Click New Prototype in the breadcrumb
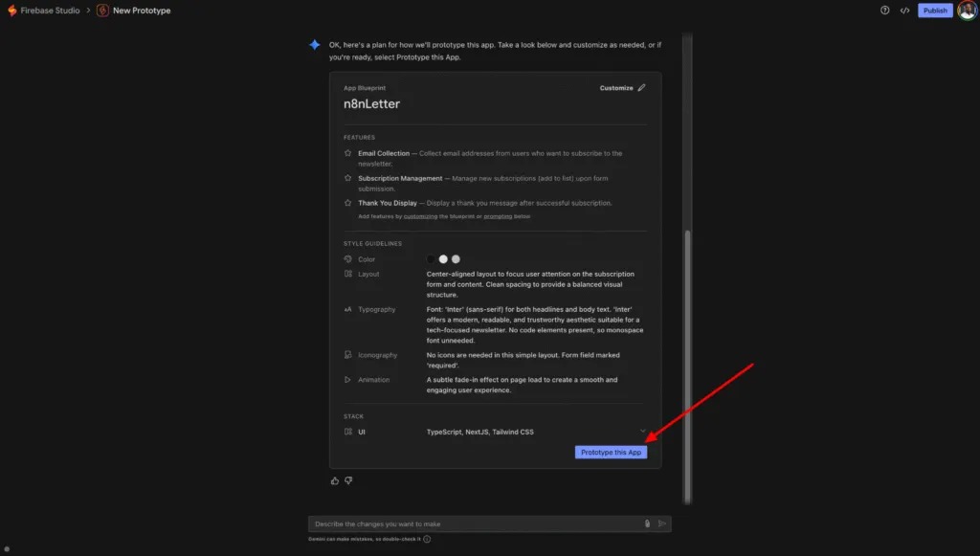The height and width of the screenshot is (556, 980). [141, 11]
